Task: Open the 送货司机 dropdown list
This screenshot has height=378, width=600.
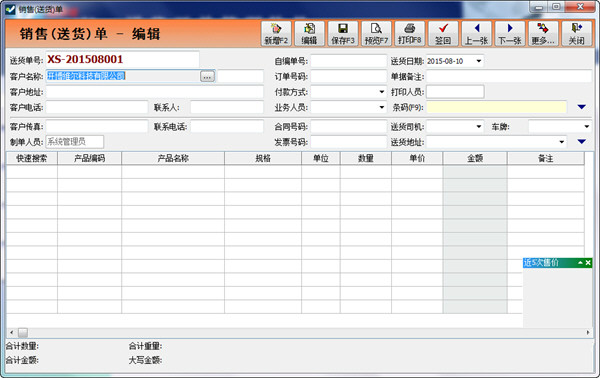Action: pyautogui.click(x=479, y=126)
